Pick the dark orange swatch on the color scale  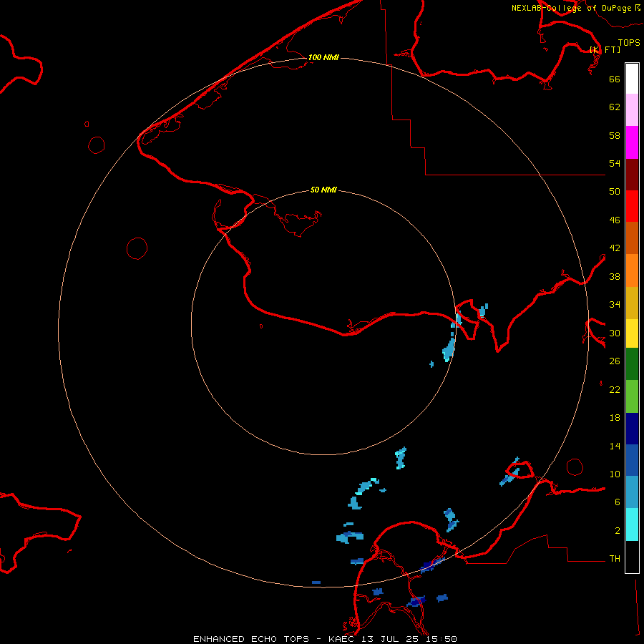632,238
